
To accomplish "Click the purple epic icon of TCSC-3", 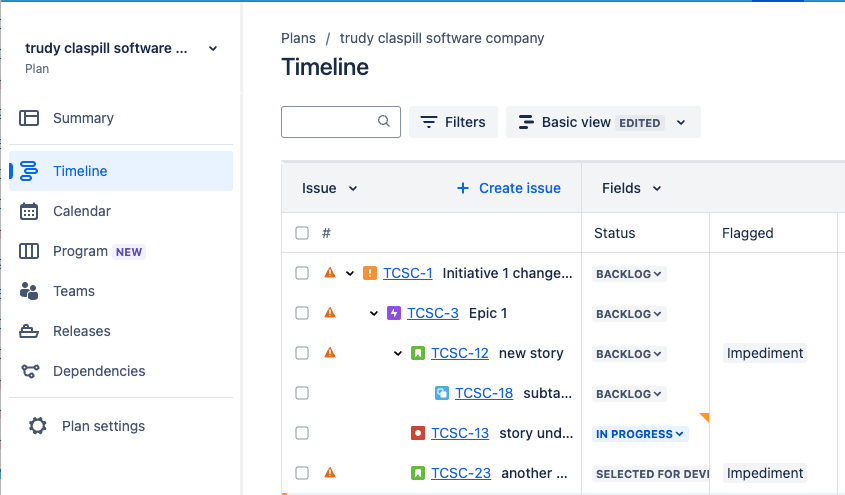I will pos(394,313).
